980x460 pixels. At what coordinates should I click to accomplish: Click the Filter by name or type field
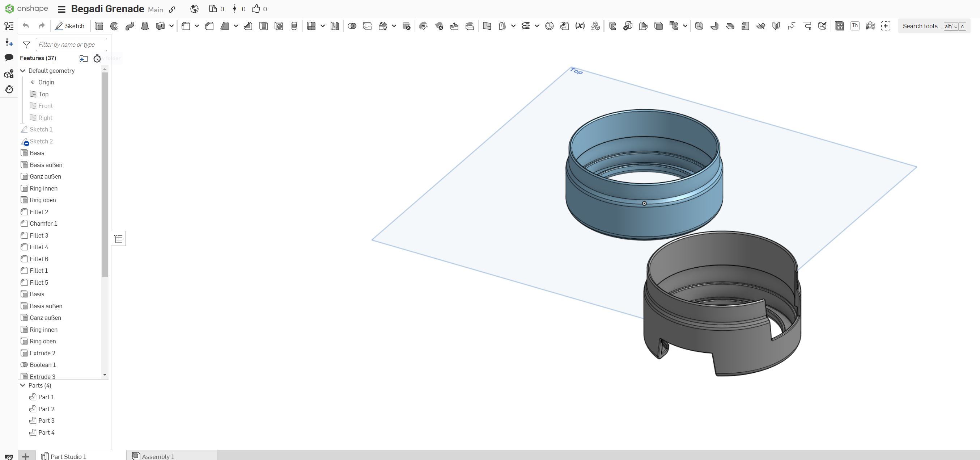(x=71, y=45)
